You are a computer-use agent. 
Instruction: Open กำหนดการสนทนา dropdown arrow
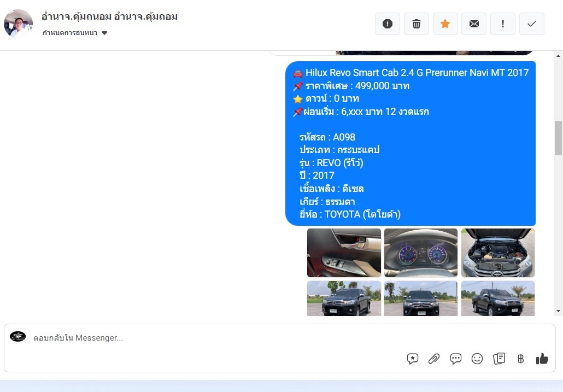[104, 33]
